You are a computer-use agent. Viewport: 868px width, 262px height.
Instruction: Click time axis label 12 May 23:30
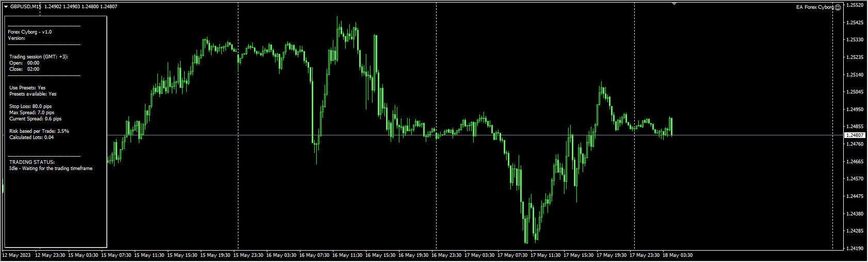click(x=50, y=255)
